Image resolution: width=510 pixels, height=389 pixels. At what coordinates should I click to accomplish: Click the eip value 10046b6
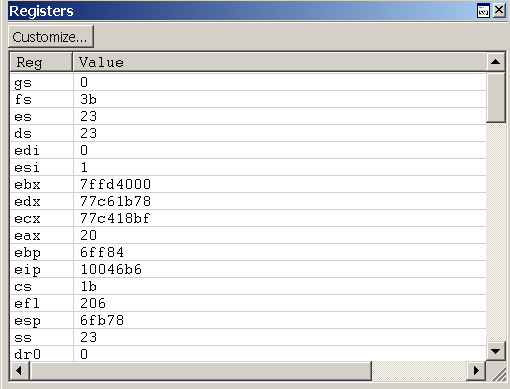[111, 269]
